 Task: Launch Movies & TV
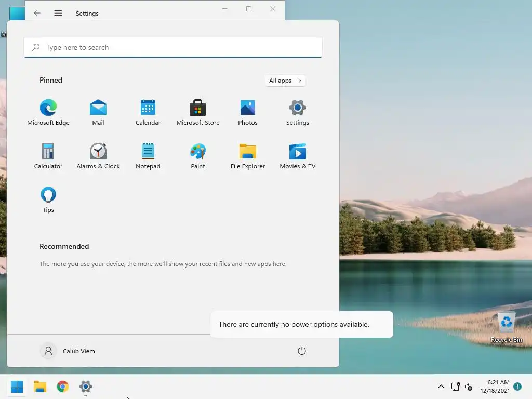pos(298,156)
